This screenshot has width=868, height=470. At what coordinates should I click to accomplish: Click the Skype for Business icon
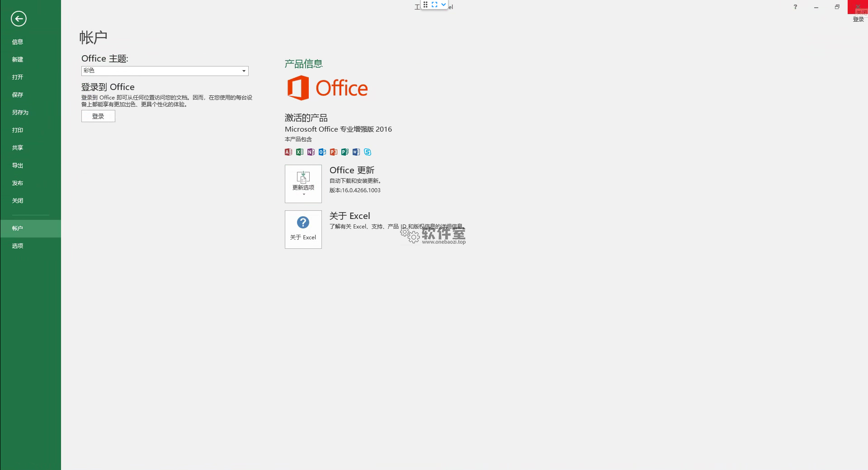tap(368, 152)
